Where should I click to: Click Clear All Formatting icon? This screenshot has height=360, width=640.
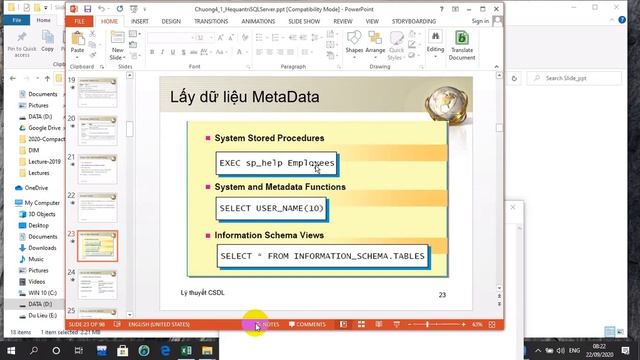tap(244, 38)
